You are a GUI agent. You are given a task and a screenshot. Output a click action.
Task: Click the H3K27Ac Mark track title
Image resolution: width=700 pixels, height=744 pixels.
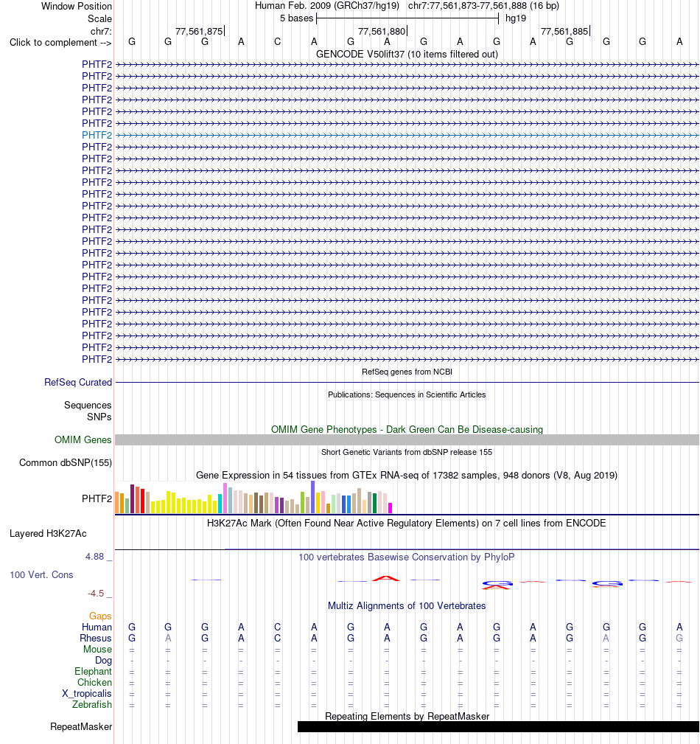click(407, 524)
